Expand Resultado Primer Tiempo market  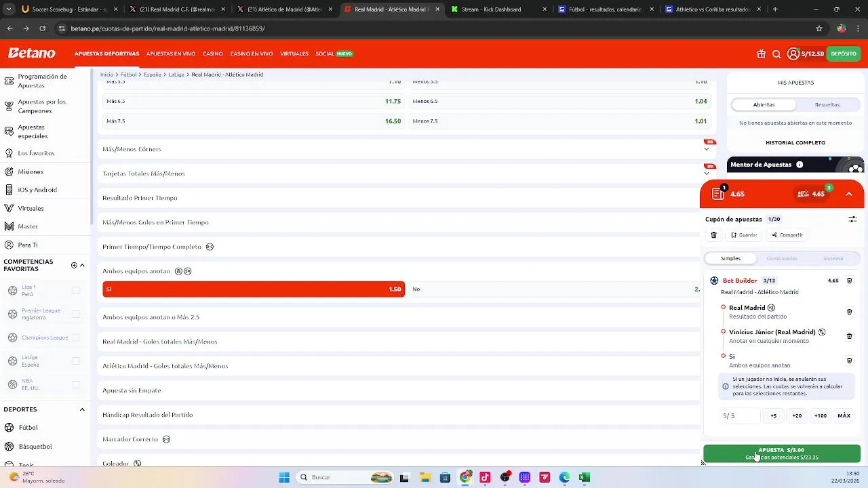(x=399, y=198)
